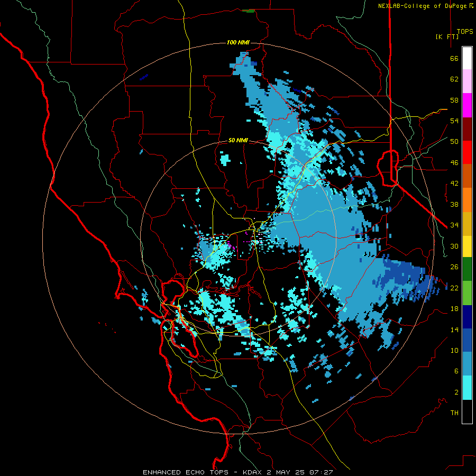Viewport: 476px width, 476px height.
Task: Click the legend value 38
Action: point(454,204)
